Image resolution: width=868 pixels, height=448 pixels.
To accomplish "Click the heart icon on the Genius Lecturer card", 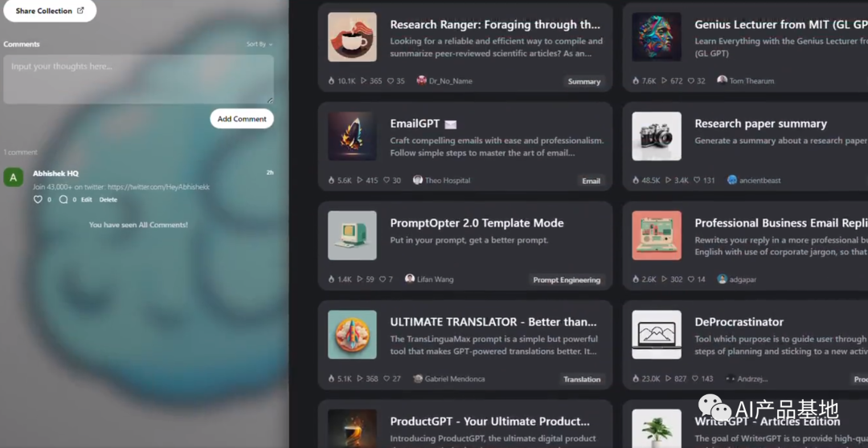I will point(691,81).
